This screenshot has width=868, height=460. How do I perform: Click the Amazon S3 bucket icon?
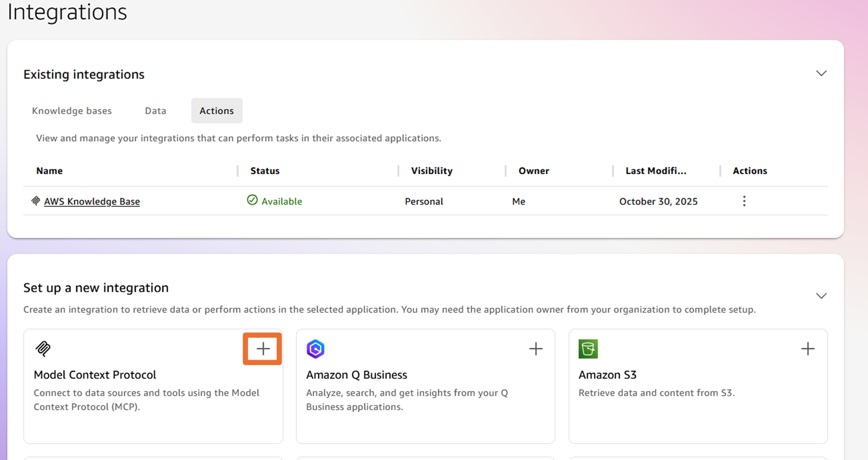pyautogui.click(x=588, y=349)
